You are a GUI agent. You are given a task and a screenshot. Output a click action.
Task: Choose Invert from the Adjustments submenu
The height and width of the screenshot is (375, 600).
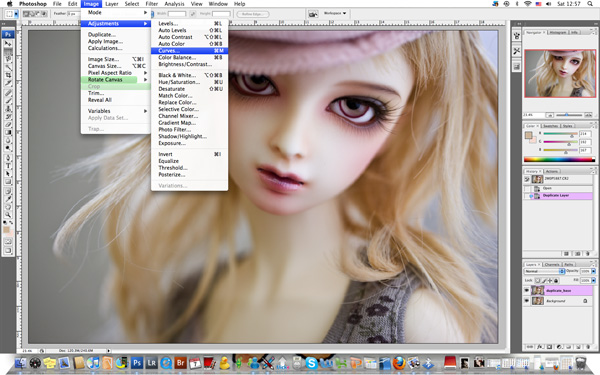click(189, 154)
